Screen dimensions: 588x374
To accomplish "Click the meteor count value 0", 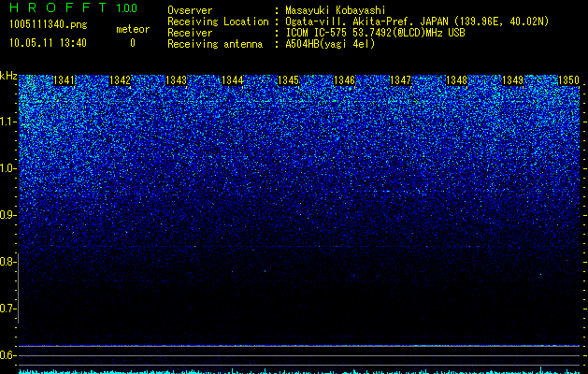I will click(133, 43).
